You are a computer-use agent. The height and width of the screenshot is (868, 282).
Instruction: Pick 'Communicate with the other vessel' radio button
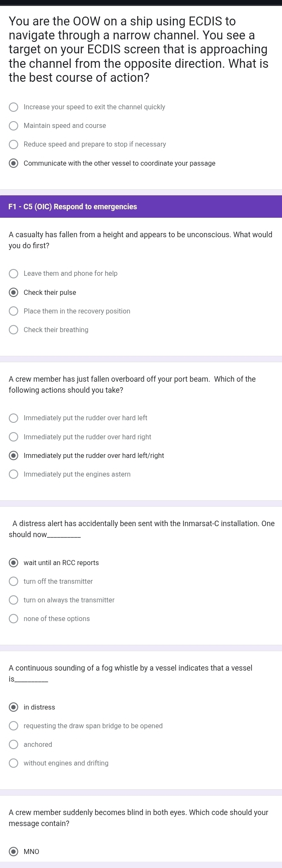click(x=14, y=164)
